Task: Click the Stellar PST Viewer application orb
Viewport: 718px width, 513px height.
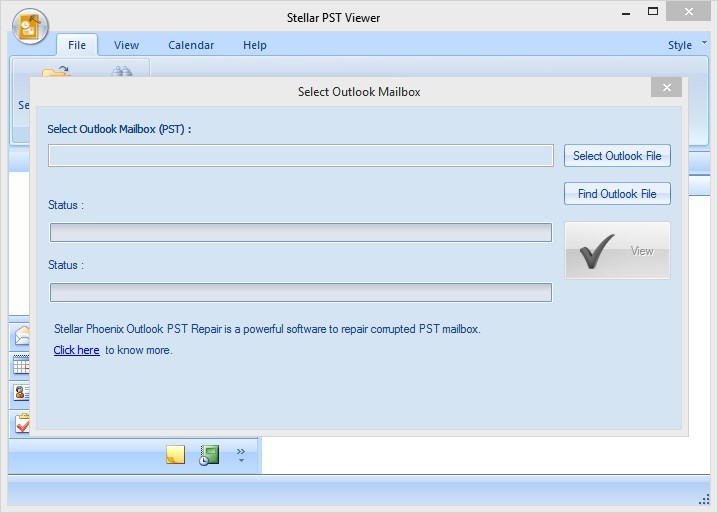Action: (31, 26)
